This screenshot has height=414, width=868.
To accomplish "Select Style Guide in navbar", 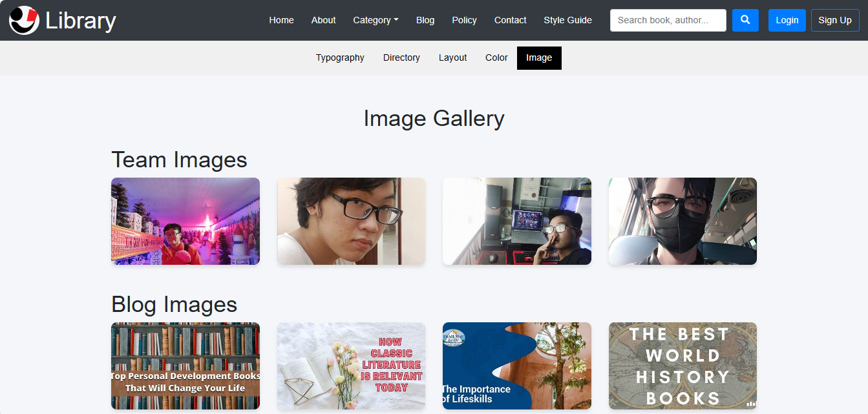I will click(567, 20).
